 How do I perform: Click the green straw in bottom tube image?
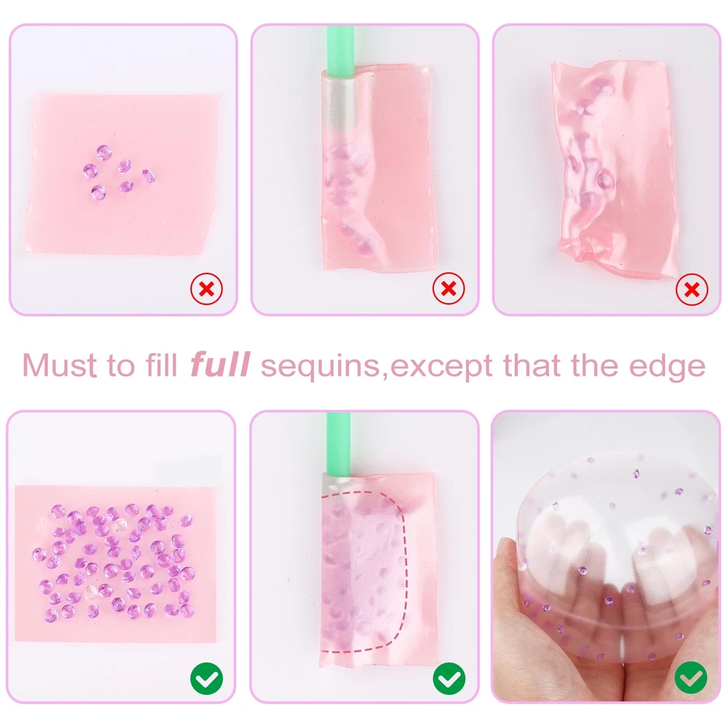(341, 444)
